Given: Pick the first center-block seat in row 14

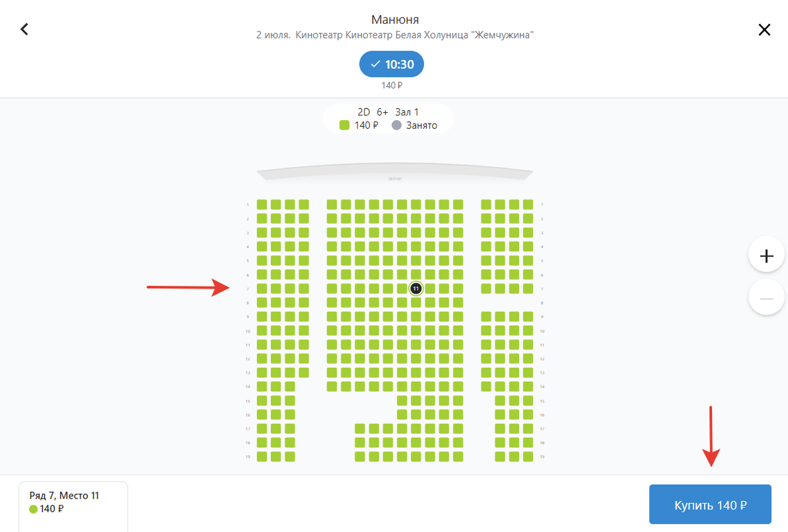Looking at the screenshot, I should [332, 387].
